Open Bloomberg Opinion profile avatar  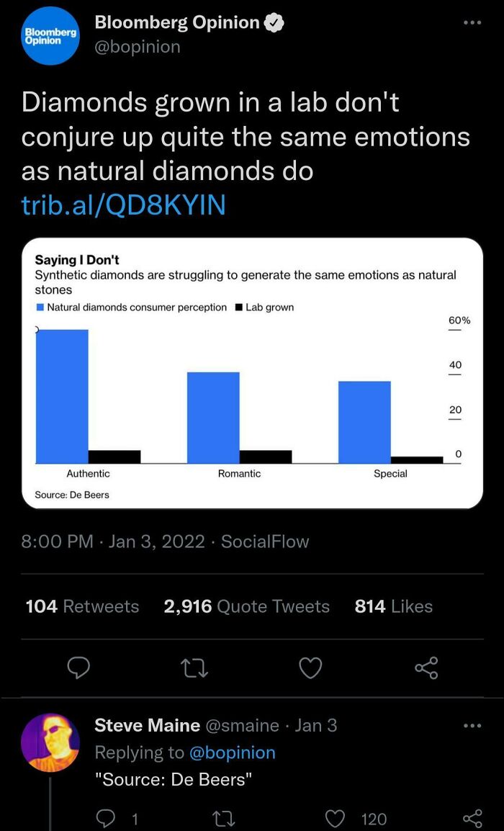pyautogui.click(x=50, y=36)
